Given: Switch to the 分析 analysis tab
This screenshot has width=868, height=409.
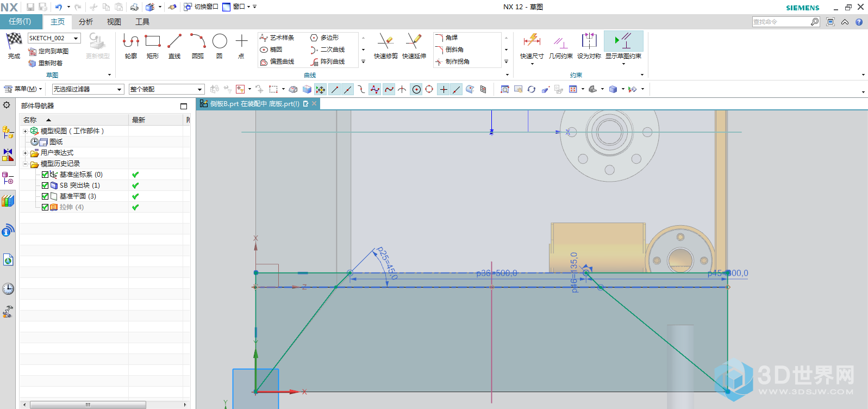Looking at the screenshot, I should [x=86, y=22].
